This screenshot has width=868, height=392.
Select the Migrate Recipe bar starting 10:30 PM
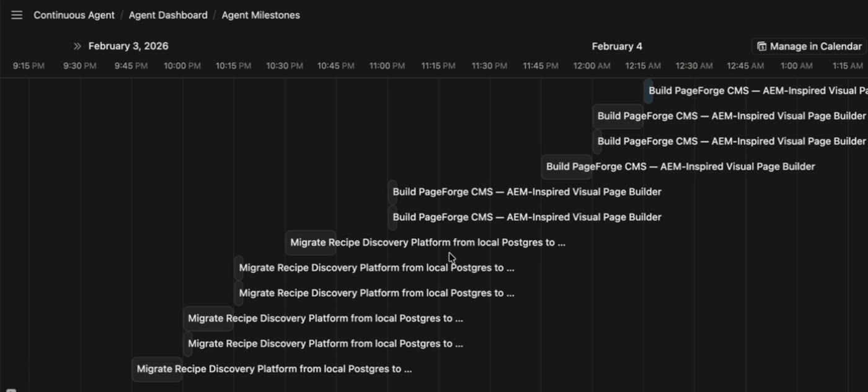pos(311,243)
